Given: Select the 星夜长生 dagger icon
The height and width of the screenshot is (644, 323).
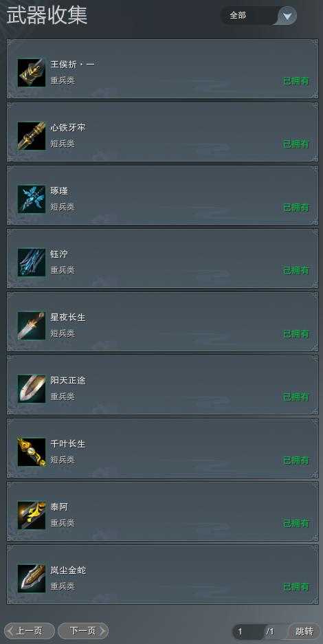Looking at the screenshot, I should 31,325.
